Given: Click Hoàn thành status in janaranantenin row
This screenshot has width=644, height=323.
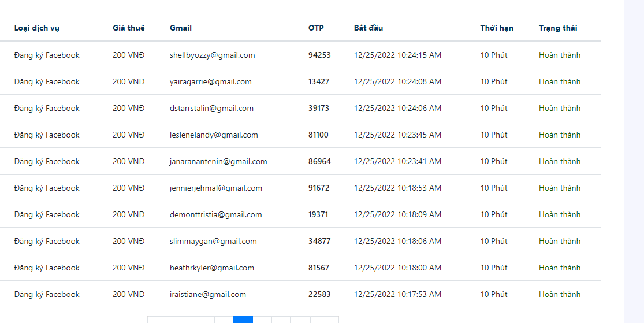Looking at the screenshot, I should pyautogui.click(x=560, y=162).
